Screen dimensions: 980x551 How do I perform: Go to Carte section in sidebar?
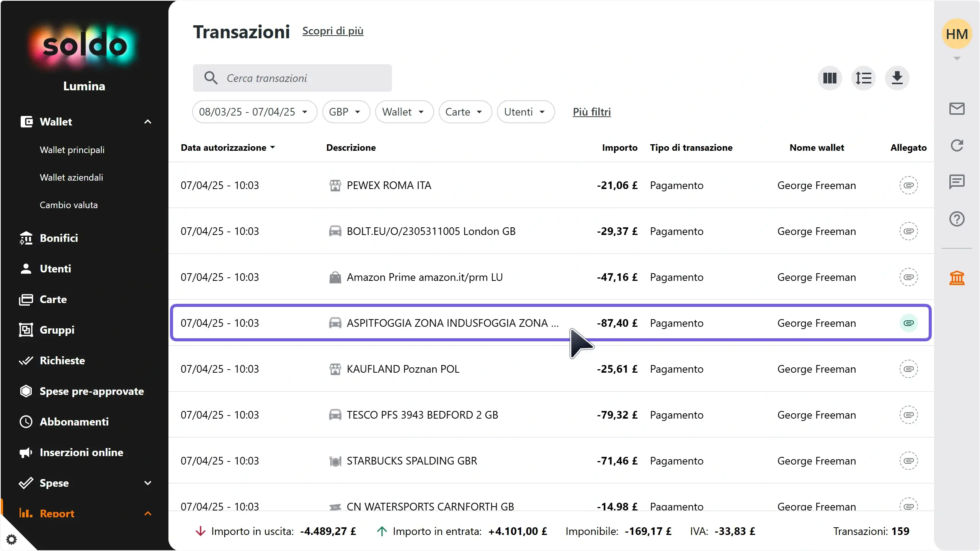point(53,299)
